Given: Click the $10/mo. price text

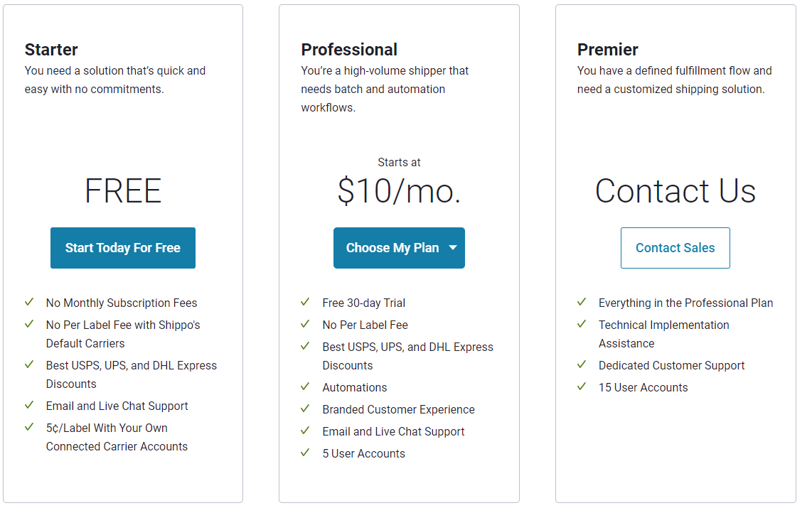Looking at the screenshot, I should (x=399, y=191).
